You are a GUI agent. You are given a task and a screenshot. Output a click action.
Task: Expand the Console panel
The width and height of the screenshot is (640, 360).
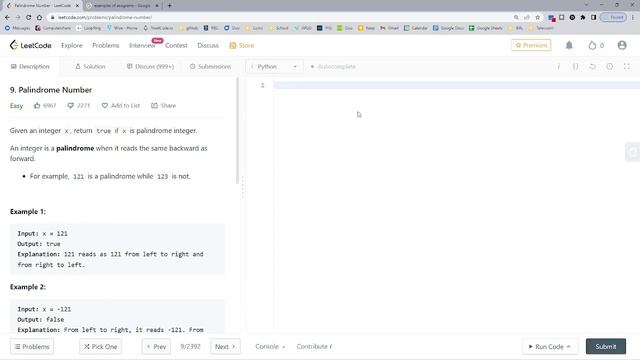(x=270, y=347)
